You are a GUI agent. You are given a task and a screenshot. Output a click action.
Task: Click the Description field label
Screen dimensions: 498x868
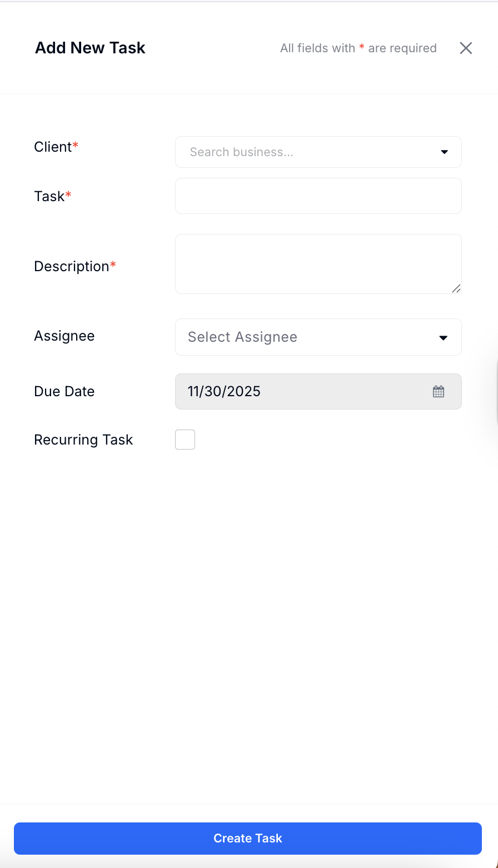pos(72,267)
